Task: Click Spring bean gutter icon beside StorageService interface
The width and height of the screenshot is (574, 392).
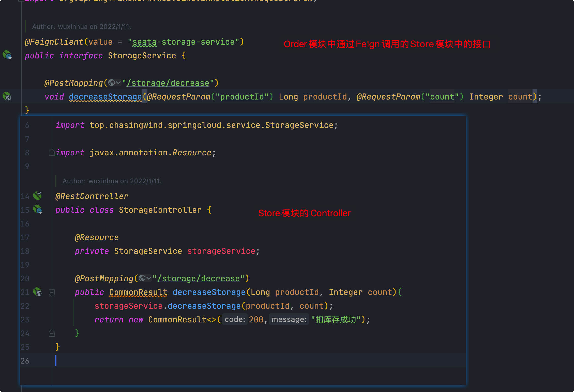Action: [7, 55]
